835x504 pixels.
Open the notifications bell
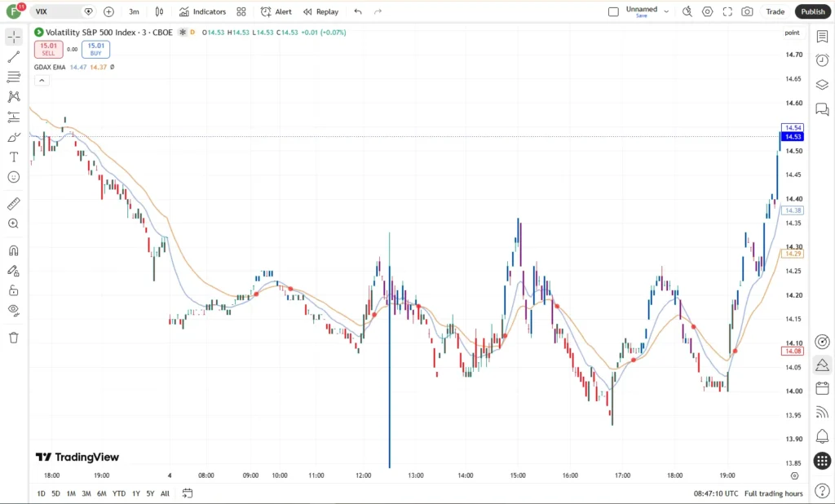822,435
